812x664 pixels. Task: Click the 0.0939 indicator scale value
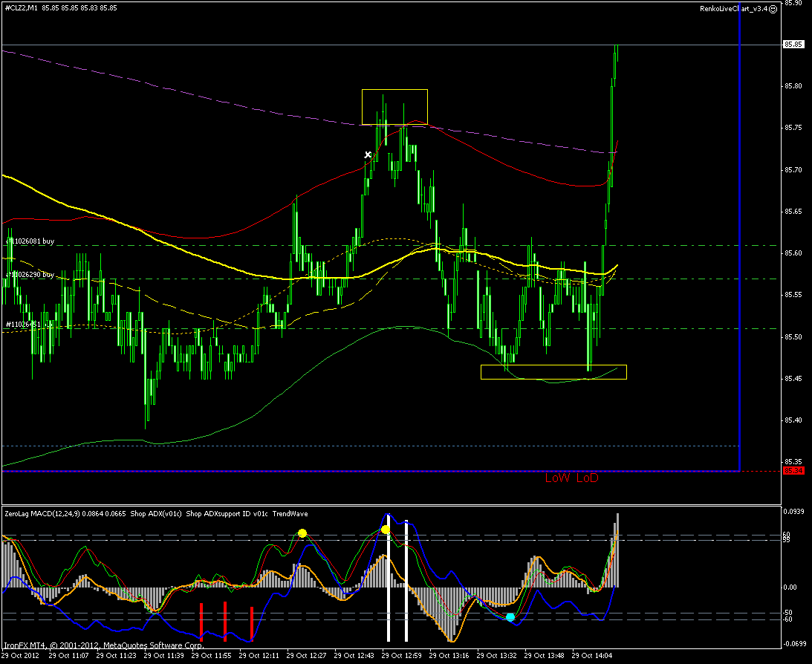793,511
